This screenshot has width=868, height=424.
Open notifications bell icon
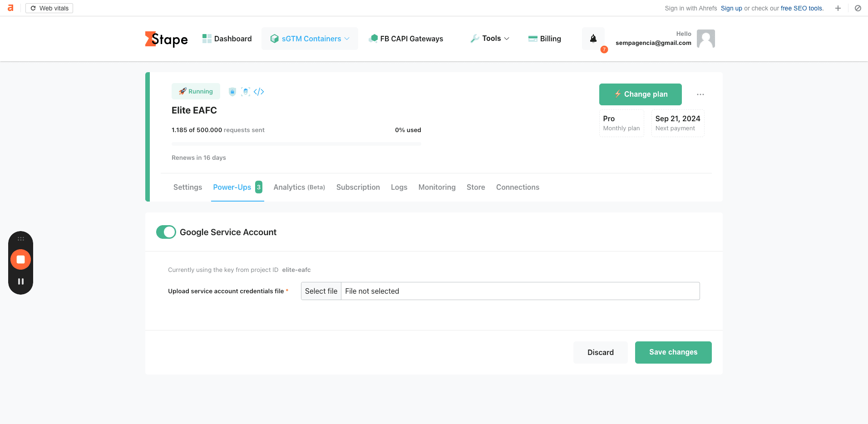click(593, 39)
